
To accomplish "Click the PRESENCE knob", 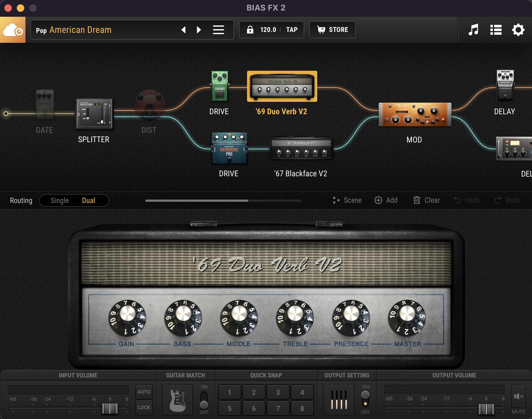I will [x=351, y=318].
